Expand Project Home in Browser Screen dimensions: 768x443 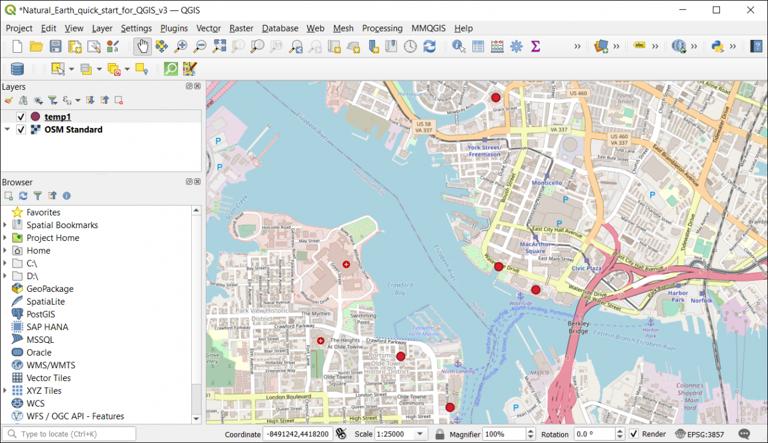tap(5, 238)
